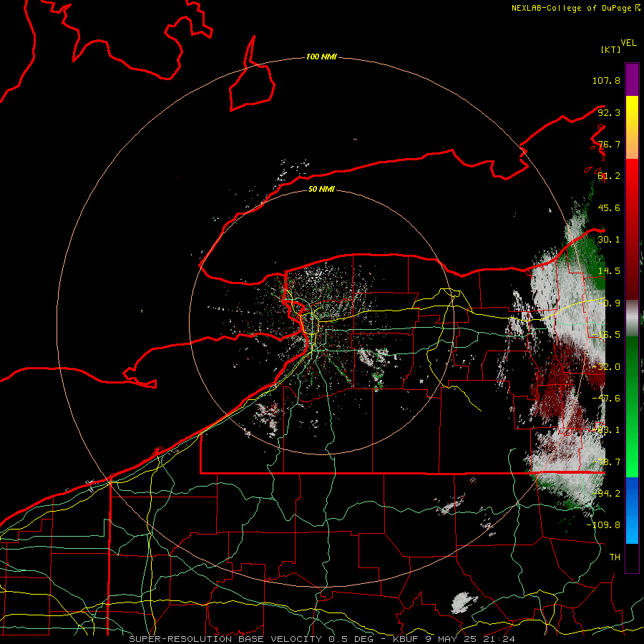Click the 45.6 value on velocity scale

(x=609, y=208)
